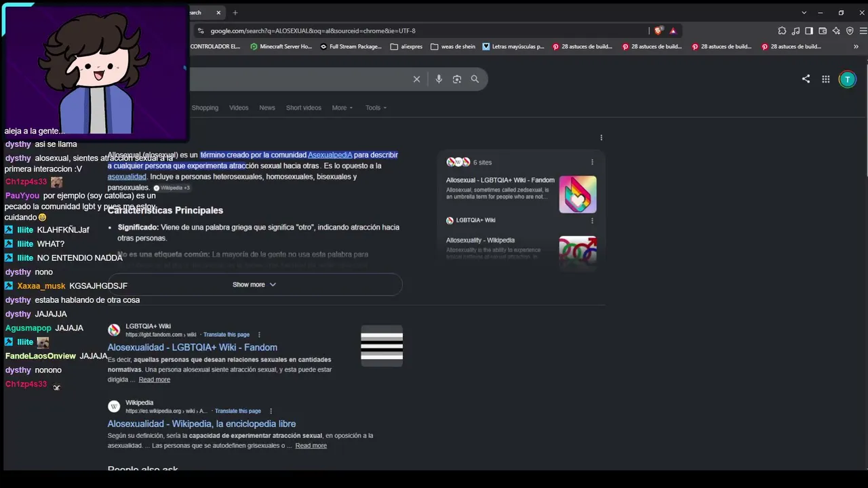Open the Wikipedia +3 sources chip
Viewport: 868px width, 488px height.
click(x=172, y=188)
